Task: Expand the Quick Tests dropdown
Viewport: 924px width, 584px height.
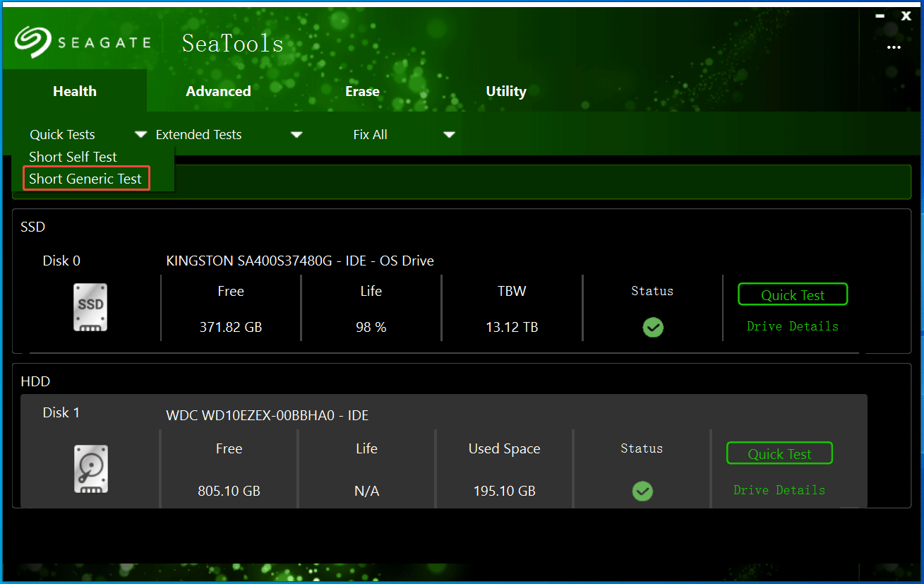Action: 140,133
